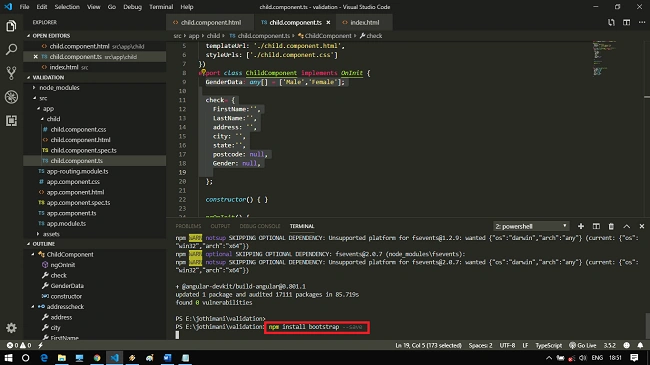
Task: Click the feedback smiley in status bar
Action: [626, 345]
